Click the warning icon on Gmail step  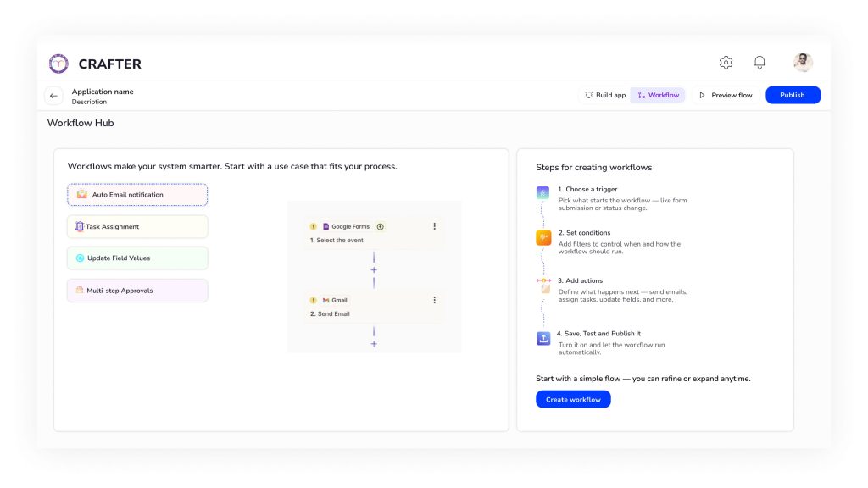click(314, 300)
